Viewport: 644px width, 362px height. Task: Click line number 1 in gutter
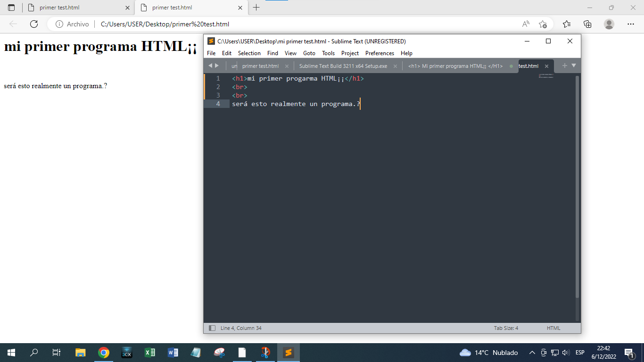[x=218, y=78]
